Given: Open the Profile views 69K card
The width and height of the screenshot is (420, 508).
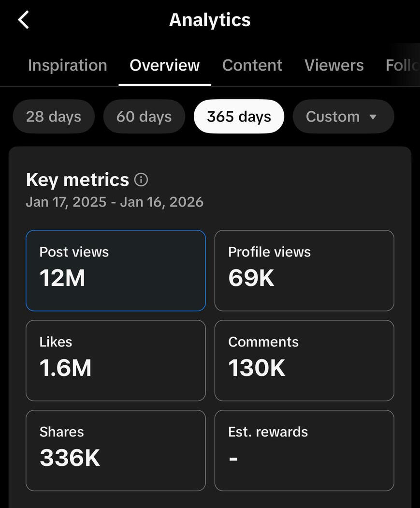Looking at the screenshot, I should click(x=304, y=270).
